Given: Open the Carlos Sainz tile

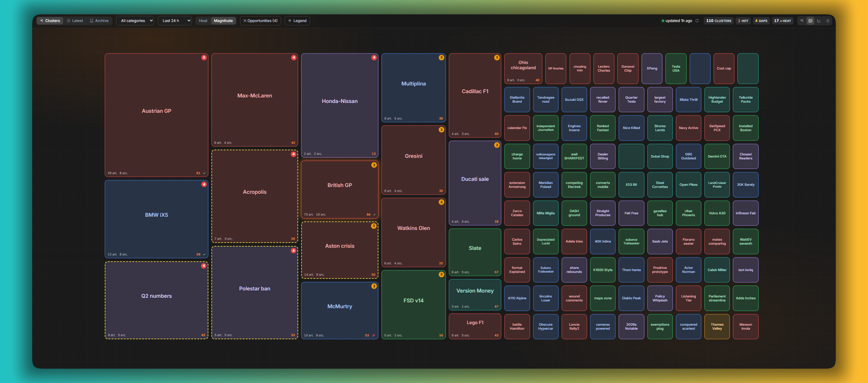Looking at the screenshot, I should tap(517, 241).
